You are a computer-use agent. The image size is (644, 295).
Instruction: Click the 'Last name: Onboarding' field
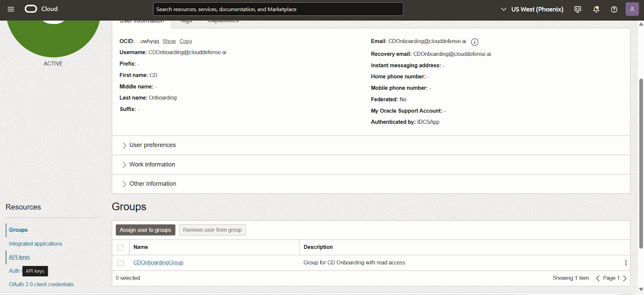148,98
